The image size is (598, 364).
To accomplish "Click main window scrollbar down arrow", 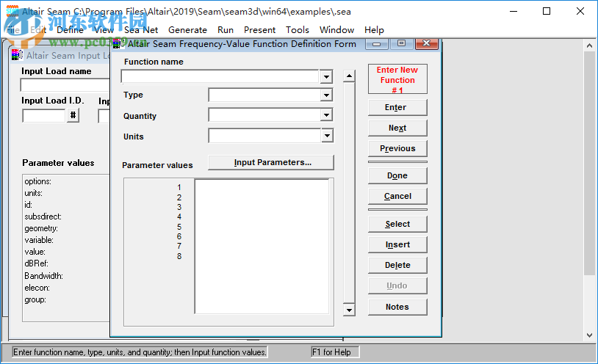I will (590, 335).
